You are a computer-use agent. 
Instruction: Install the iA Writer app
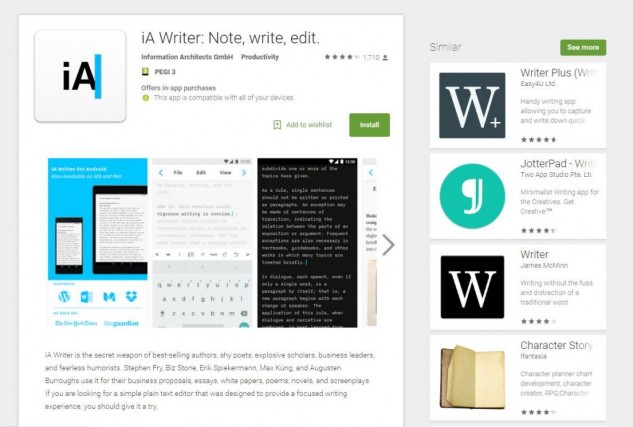pyautogui.click(x=369, y=125)
